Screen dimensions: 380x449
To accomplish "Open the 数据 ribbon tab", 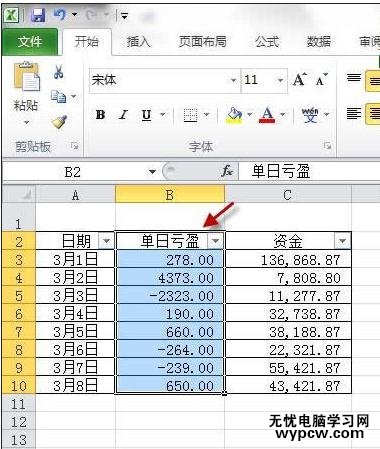I will (319, 42).
